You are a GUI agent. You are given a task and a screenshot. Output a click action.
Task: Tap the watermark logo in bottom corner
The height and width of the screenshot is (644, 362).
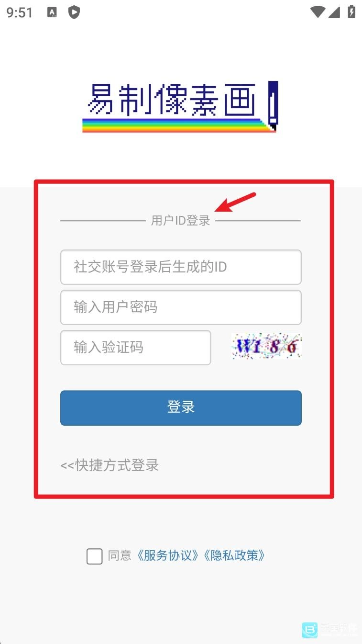329,630
